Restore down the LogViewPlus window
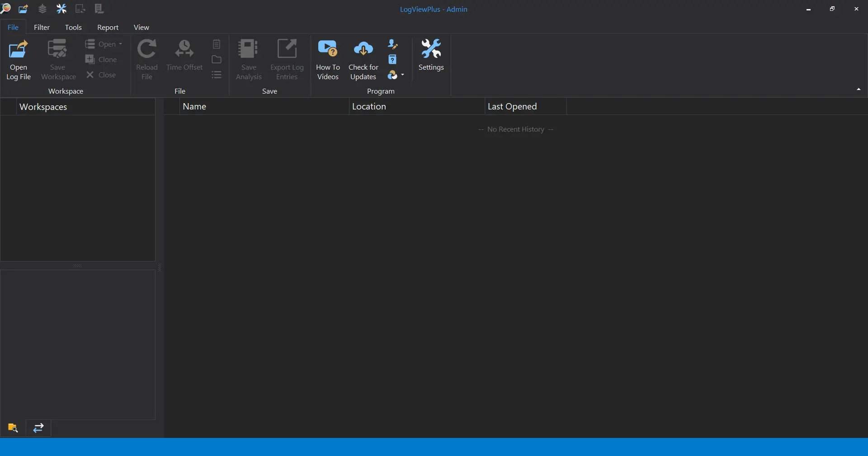Screen dimensions: 868x456 tap(832, 9)
